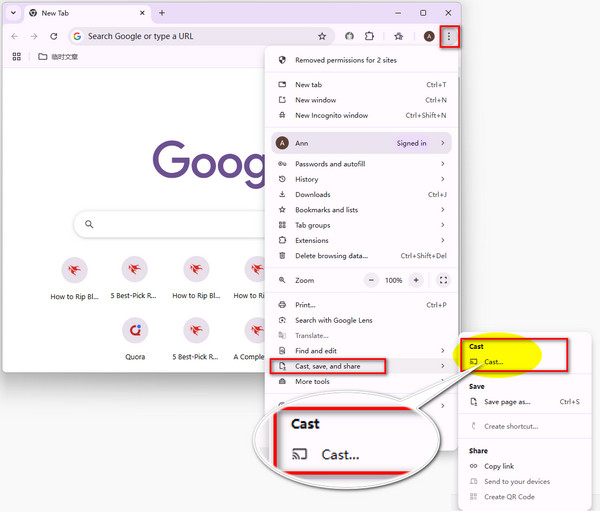Enter full screen via the zoom row icon
This screenshot has width=600, height=512.
click(x=443, y=280)
